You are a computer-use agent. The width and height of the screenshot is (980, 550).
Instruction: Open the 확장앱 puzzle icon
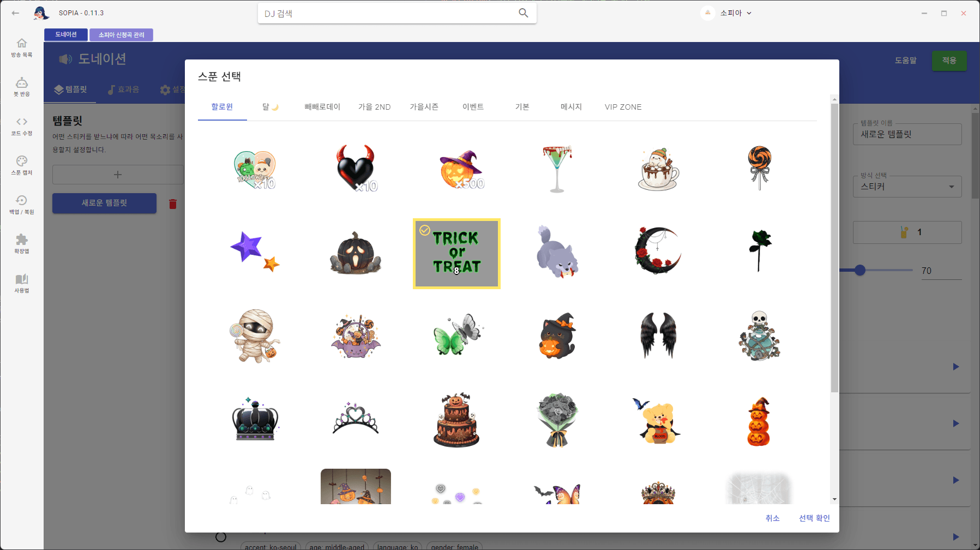click(x=22, y=240)
